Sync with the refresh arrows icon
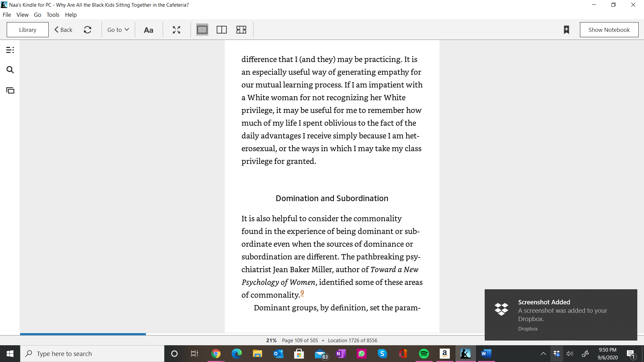 click(x=88, y=30)
